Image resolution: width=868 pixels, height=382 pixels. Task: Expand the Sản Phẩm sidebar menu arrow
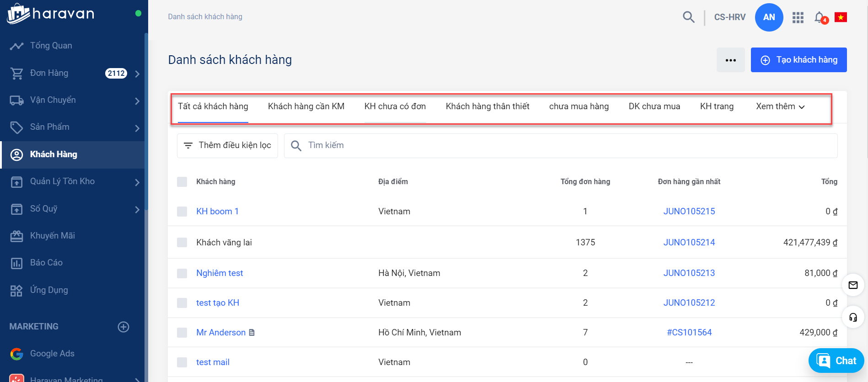pos(137,127)
